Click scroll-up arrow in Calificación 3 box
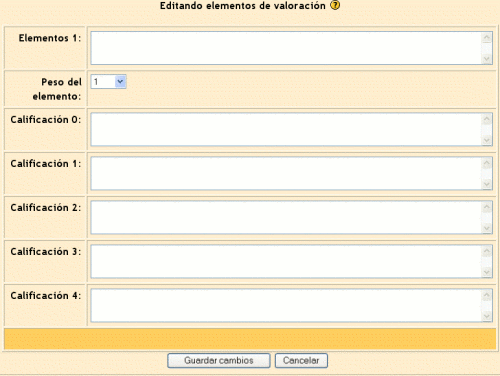The height and width of the screenshot is (376, 500). click(487, 251)
